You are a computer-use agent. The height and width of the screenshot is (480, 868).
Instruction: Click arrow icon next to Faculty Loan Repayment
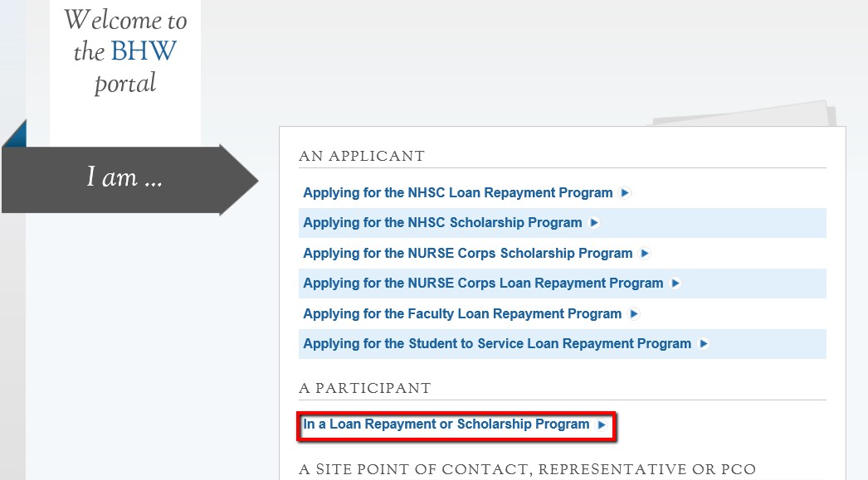point(634,314)
